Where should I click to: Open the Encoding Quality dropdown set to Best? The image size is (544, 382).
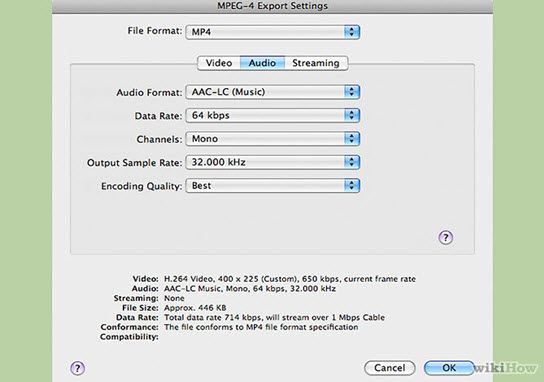[x=273, y=186]
